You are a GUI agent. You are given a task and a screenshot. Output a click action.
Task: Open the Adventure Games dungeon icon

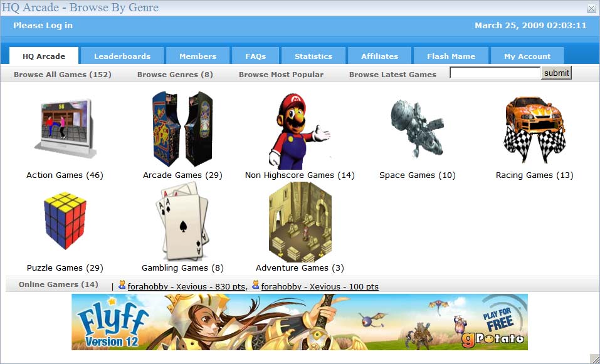pyautogui.click(x=300, y=222)
